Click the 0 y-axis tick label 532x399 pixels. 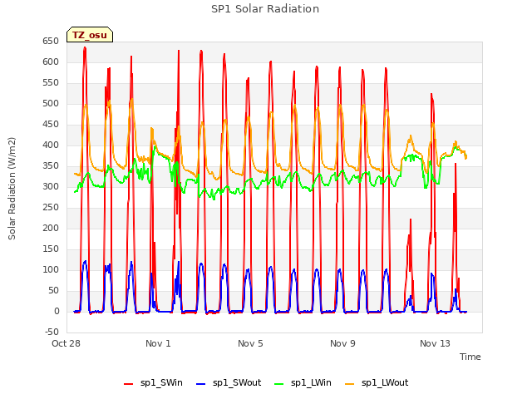click(x=57, y=311)
